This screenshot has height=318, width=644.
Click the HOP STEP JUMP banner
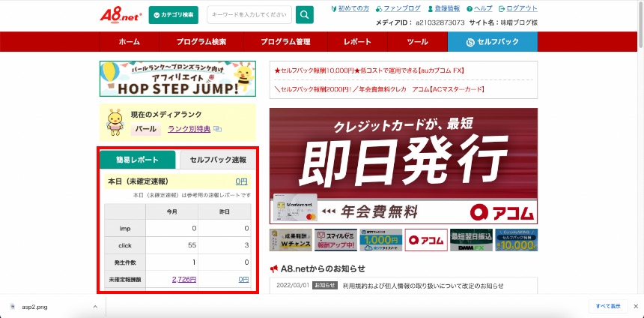(x=177, y=79)
